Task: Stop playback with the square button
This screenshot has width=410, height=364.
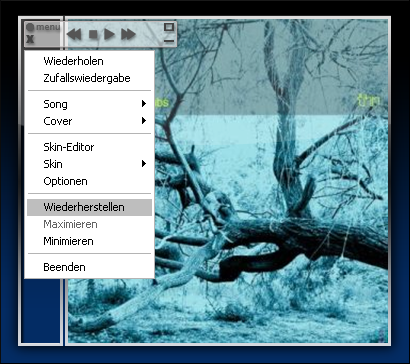Action: tap(93, 34)
